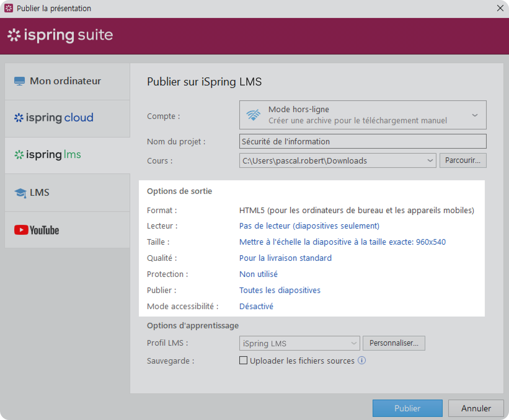Click the Parcourir browse button
This screenshot has width=509, height=420.
tap(463, 160)
